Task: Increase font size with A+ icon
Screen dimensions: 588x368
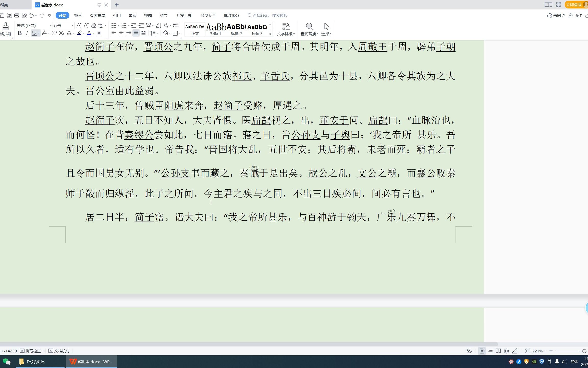Action: pyautogui.click(x=79, y=25)
